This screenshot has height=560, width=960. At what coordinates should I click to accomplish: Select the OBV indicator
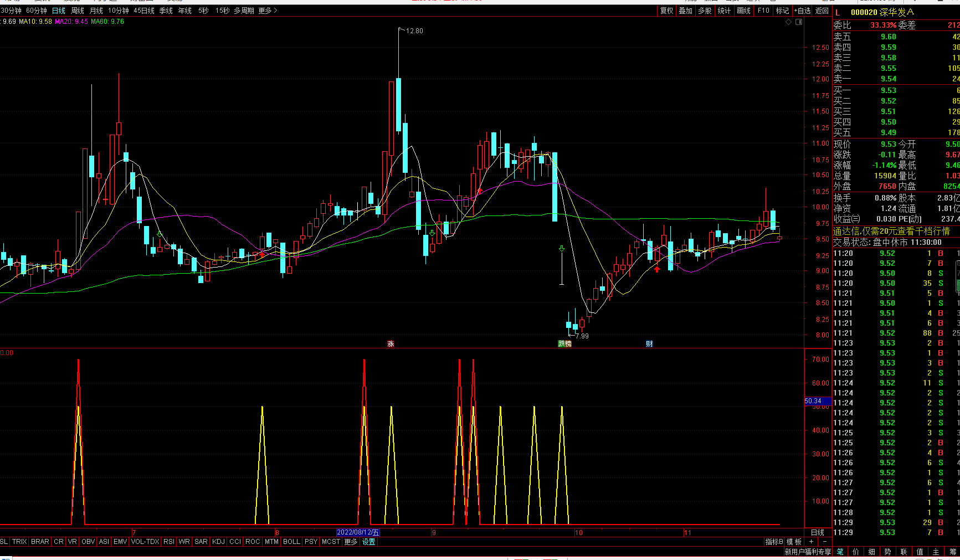tap(88, 542)
